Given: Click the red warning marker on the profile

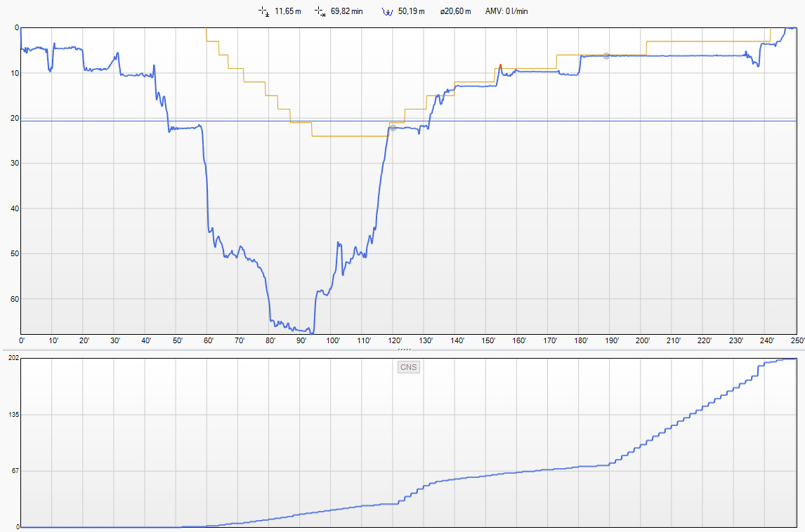Looking at the screenshot, I should tap(500, 66).
